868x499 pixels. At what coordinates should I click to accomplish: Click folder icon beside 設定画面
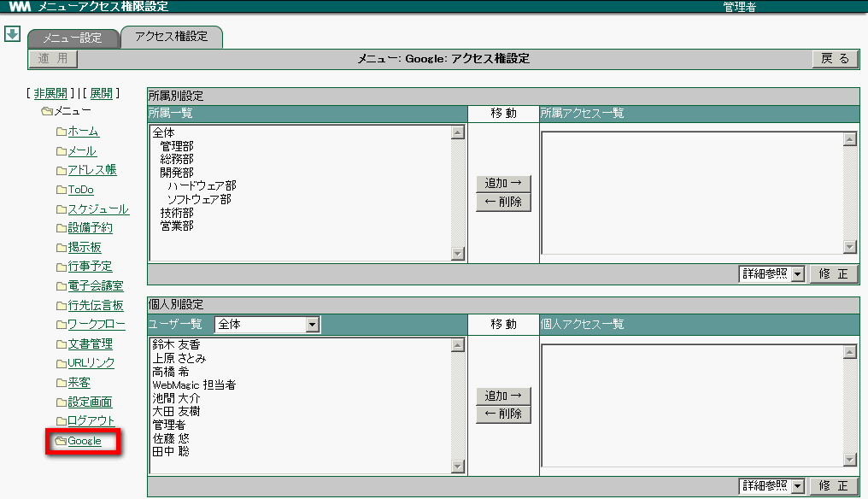[x=62, y=402]
